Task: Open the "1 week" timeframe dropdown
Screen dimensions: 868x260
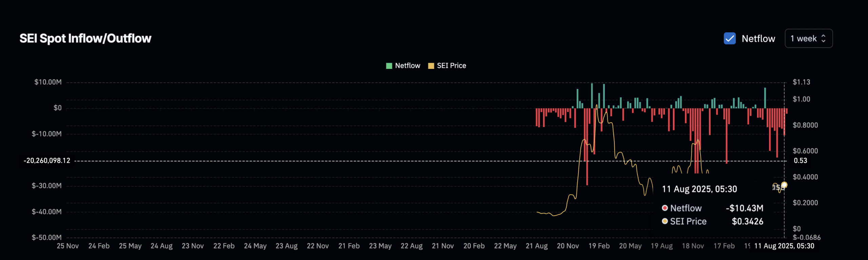Action: point(808,38)
